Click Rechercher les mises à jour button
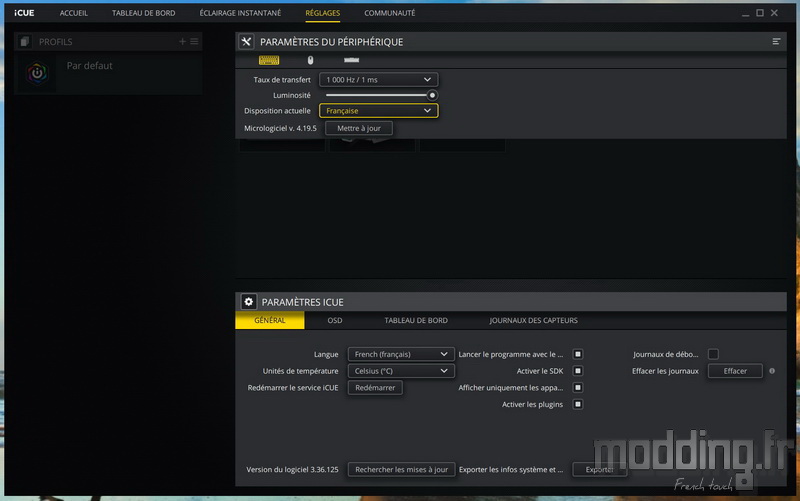This screenshot has width=800, height=501. click(x=401, y=469)
